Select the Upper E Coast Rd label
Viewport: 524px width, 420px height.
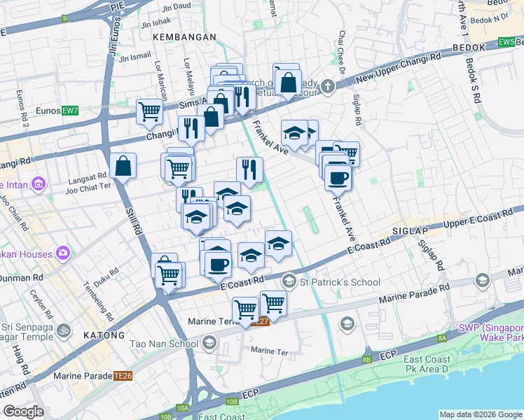coord(478,218)
